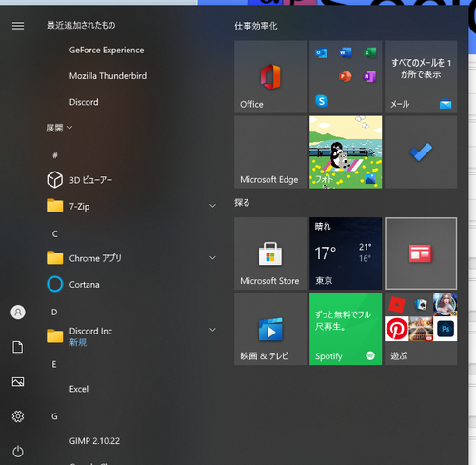Open Roblox icon in 遊ぶ folder
The image size is (476, 465).
tap(397, 304)
